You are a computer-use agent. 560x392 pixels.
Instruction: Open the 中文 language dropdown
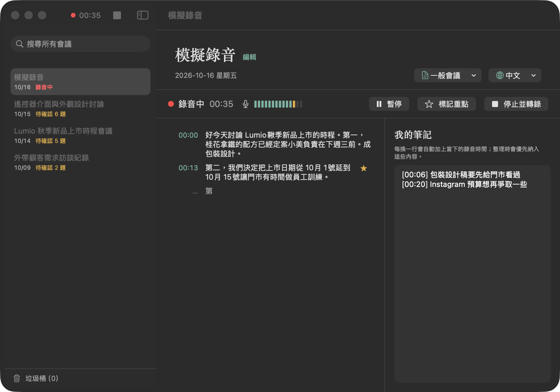tap(515, 75)
